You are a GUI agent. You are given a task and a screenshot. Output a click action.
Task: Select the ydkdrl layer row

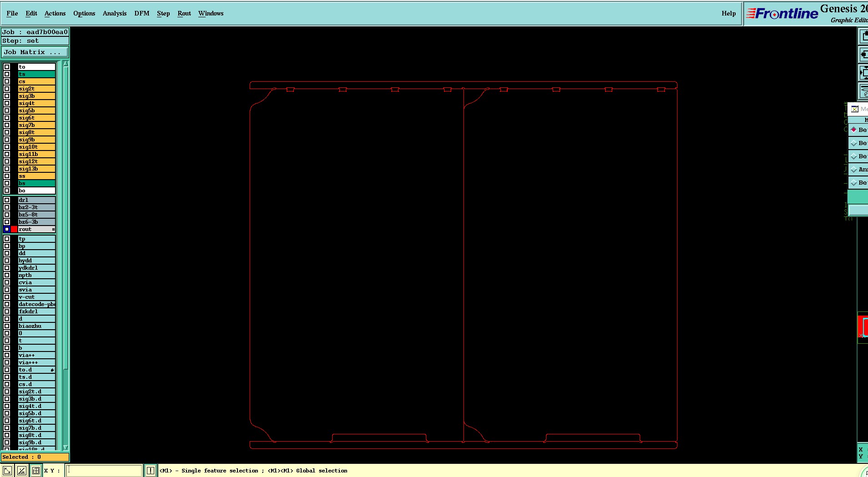tap(36, 268)
